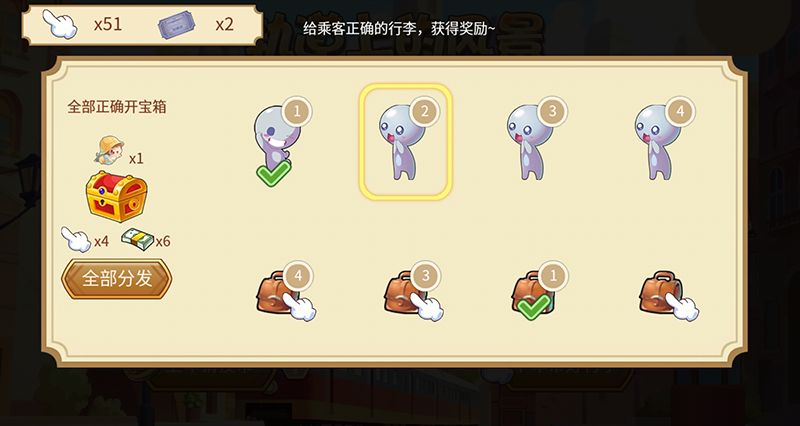Tap the ticket icon showing x2
Viewport: 800px width, 426px height.
click(x=196, y=24)
